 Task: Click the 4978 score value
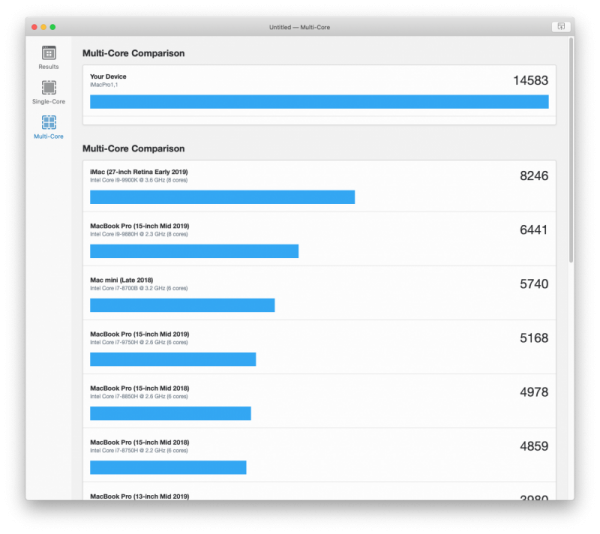[x=534, y=392]
